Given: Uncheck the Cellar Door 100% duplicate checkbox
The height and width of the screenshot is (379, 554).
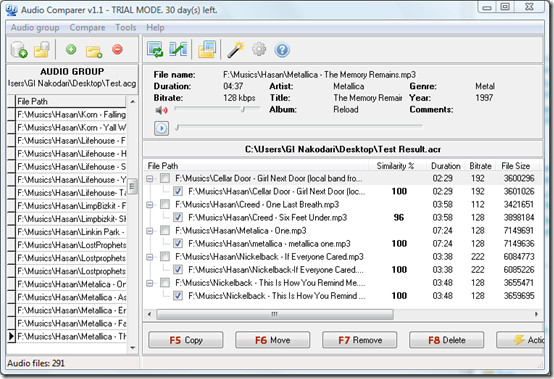Looking at the screenshot, I should click(178, 191).
